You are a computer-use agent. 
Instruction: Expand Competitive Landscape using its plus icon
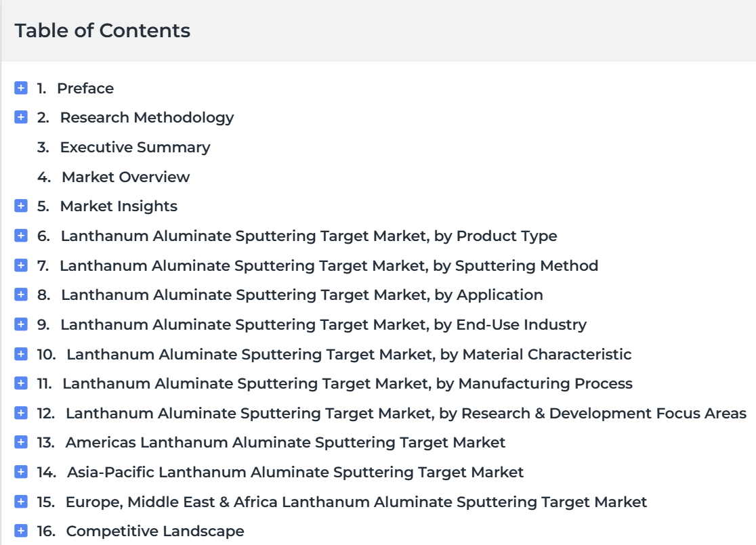(x=21, y=531)
